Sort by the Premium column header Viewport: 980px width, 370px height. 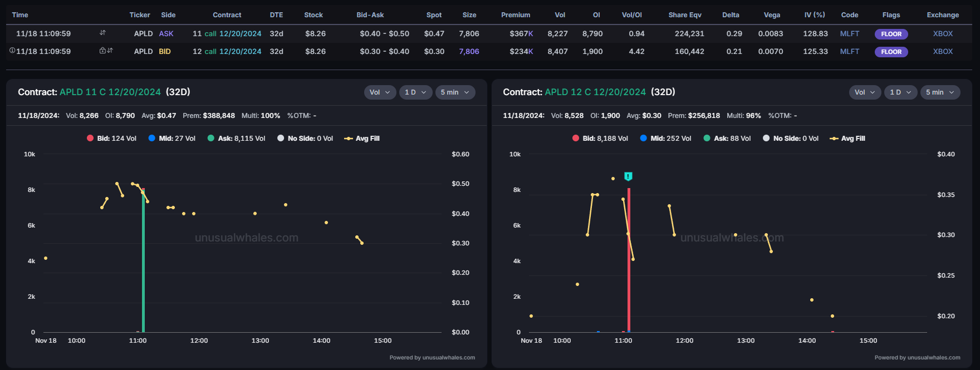click(x=516, y=15)
